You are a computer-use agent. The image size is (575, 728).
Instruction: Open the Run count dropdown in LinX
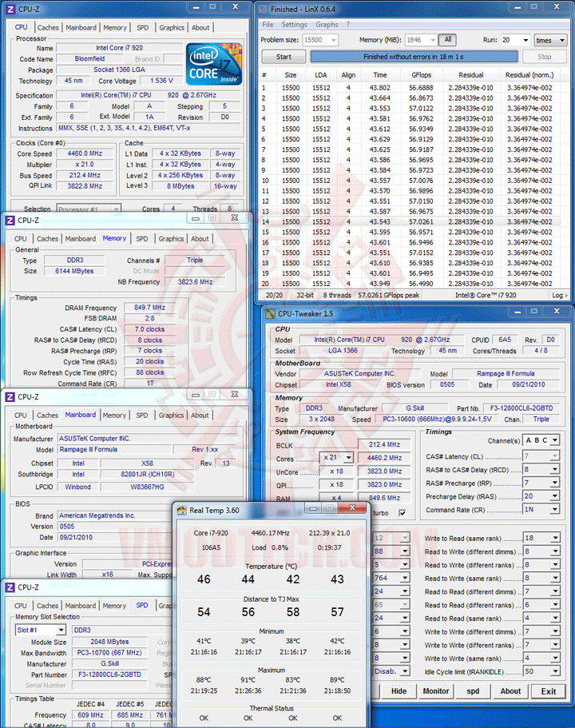pyautogui.click(x=525, y=41)
